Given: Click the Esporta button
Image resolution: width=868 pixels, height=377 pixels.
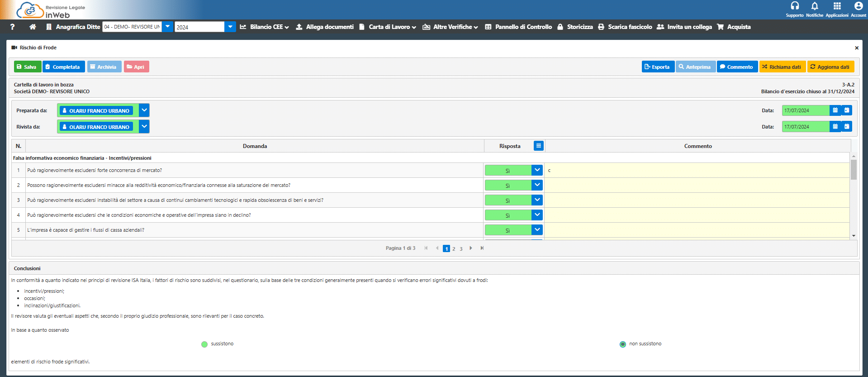Looking at the screenshot, I should (658, 67).
